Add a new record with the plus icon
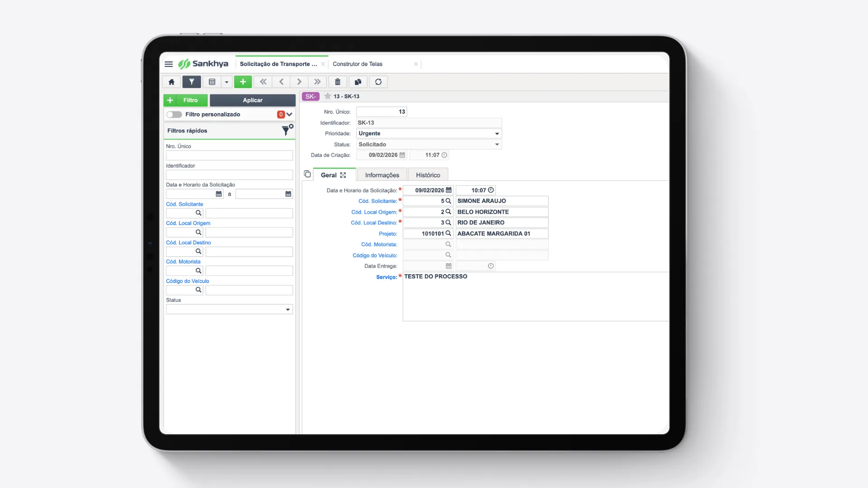The height and width of the screenshot is (488, 868). point(243,82)
